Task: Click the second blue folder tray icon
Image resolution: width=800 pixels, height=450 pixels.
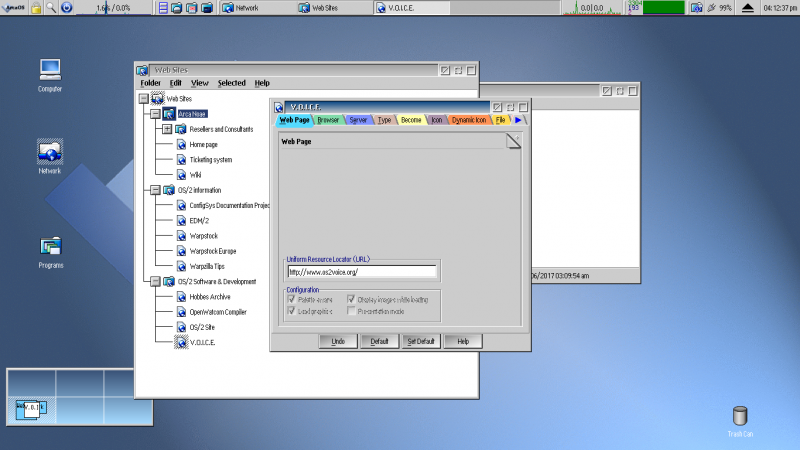Action: tap(177, 8)
